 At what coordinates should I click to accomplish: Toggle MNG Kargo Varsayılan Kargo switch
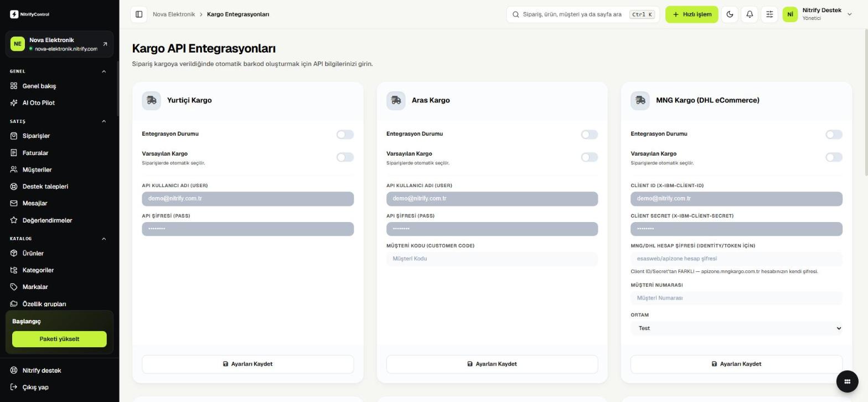click(x=834, y=157)
